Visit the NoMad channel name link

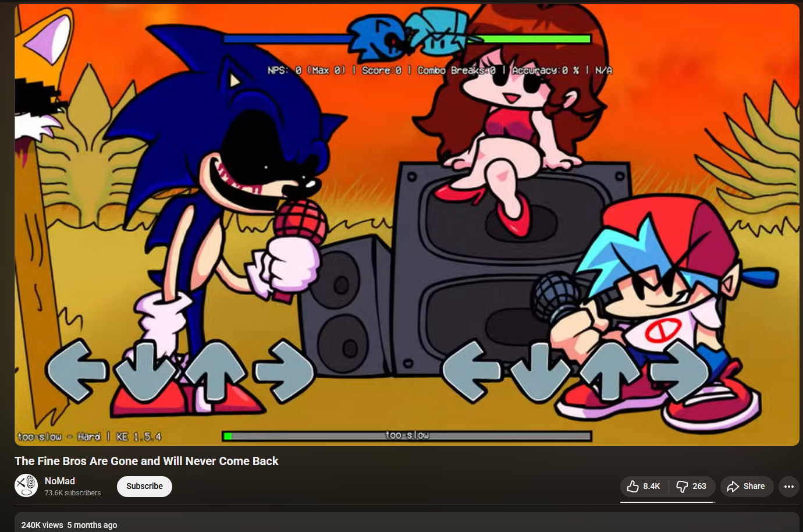pyautogui.click(x=60, y=481)
